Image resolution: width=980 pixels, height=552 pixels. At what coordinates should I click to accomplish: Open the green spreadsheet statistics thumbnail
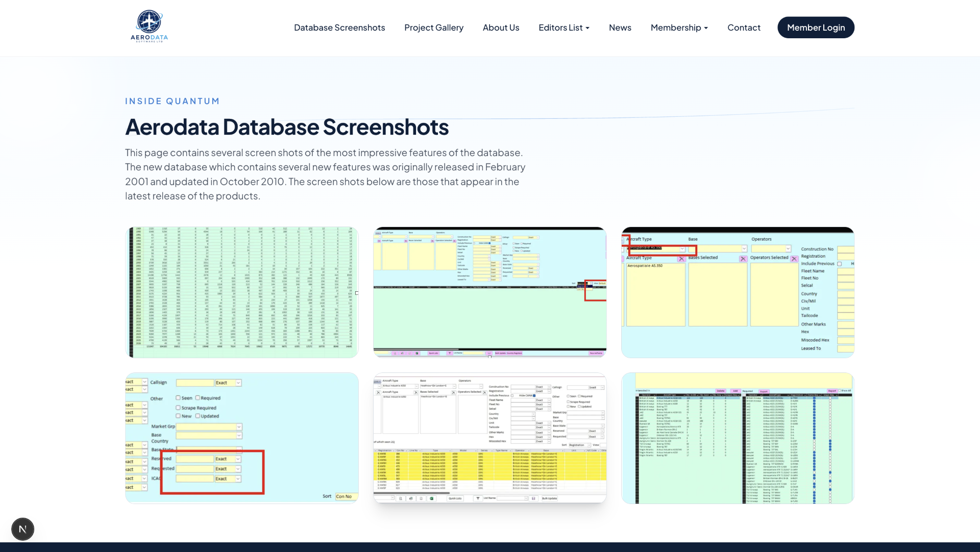click(x=242, y=292)
